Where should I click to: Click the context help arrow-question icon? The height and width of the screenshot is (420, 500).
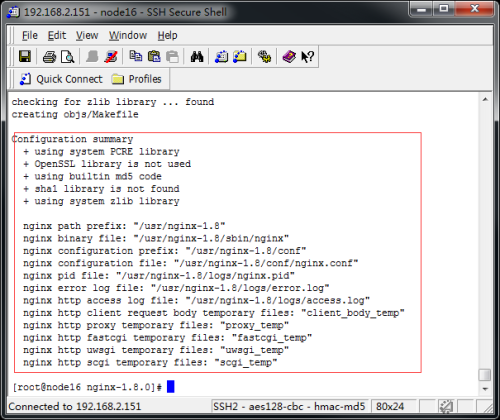[x=307, y=56]
